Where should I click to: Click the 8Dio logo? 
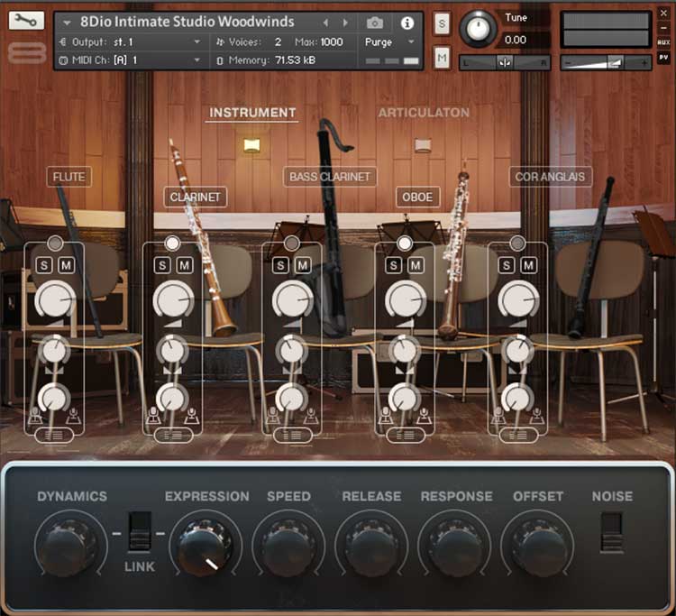coord(27,53)
